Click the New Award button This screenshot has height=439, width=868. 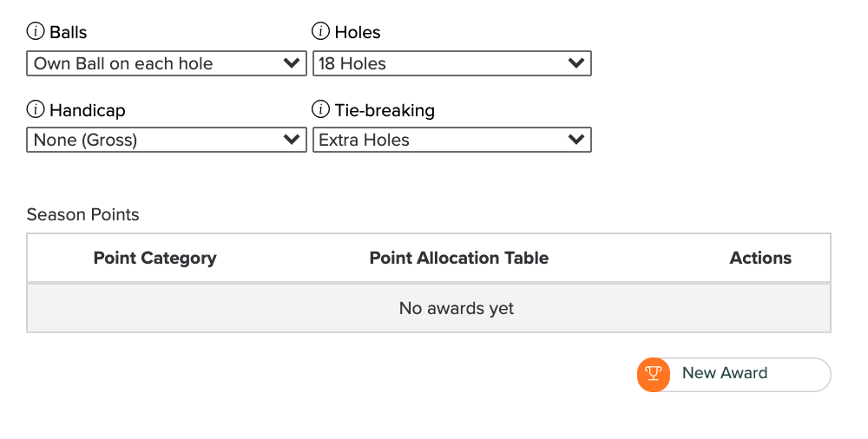tap(734, 374)
